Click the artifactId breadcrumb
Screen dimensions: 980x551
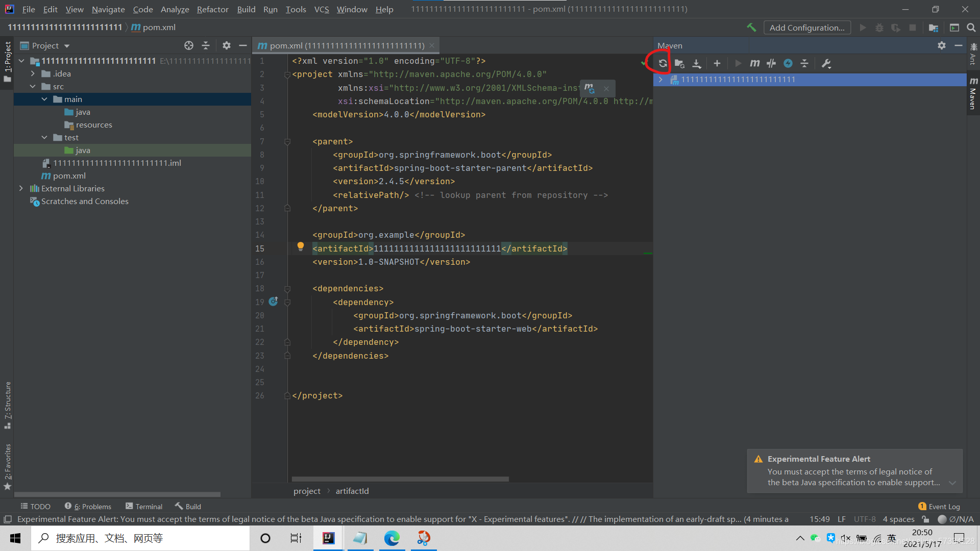coord(352,491)
